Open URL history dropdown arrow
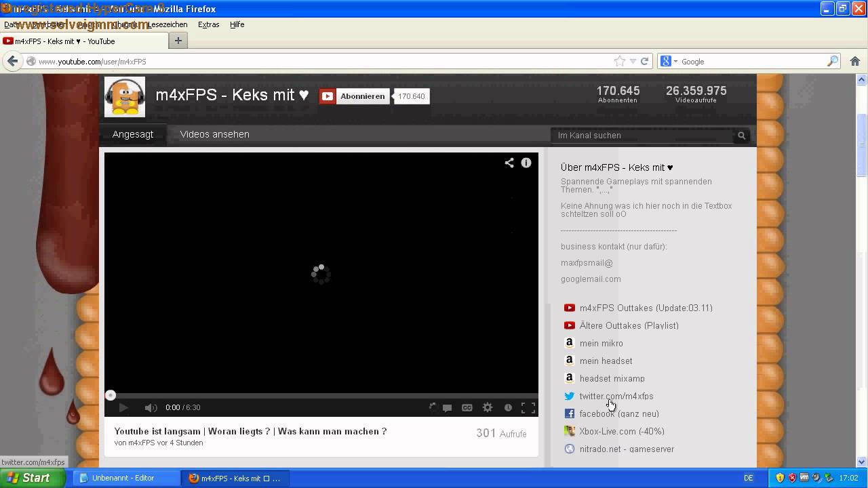Image resolution: width=868 pixels, height=488 pixels. pos(633,61)
